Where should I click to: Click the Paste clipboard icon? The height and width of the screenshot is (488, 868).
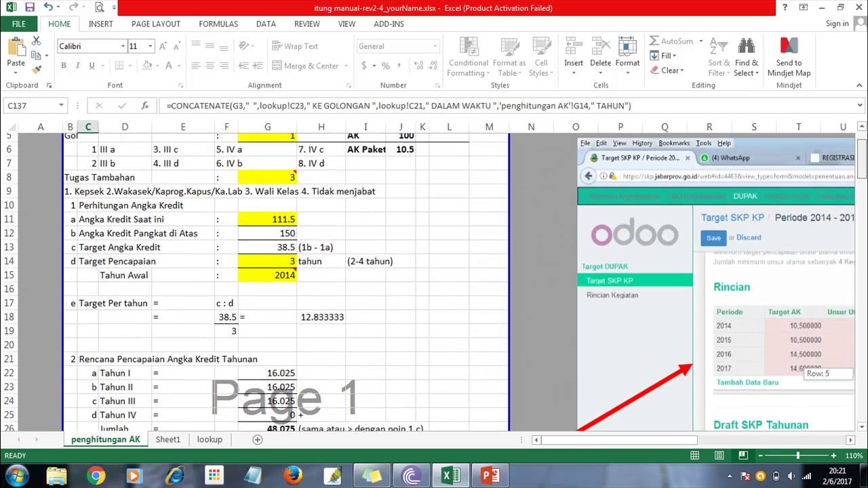click(x=16, y=47)
